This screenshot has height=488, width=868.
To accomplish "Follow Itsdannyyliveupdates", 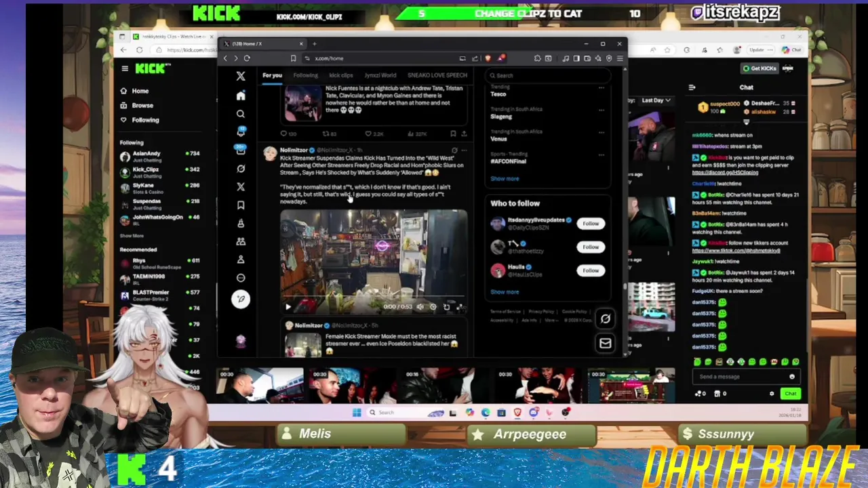I will pyautogui.click(x=591, y=224).
